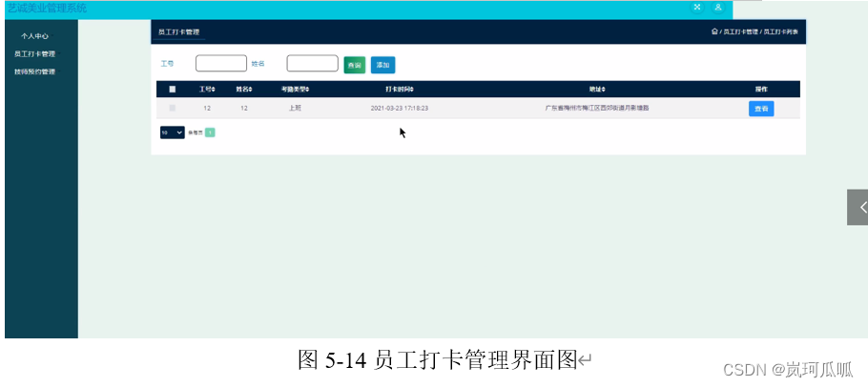This screenshot has height=387, width=868.
Task: Click the 操作 column header
Action: pyautogui.click(x=761, y=89)
